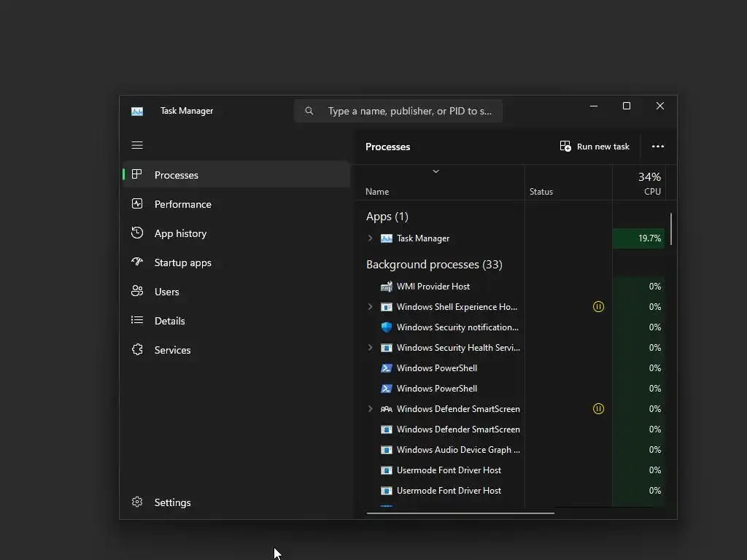The height and width of the screenshot is (560, 747).
Task: Expand the Windows Defender SmartScreen group row
Action: [x=370, y=408]
